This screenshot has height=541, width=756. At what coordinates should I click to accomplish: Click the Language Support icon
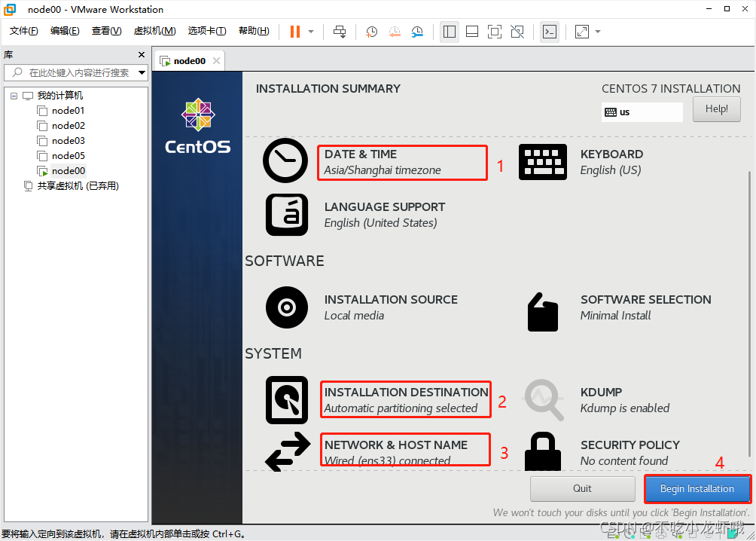coord(287,215)
